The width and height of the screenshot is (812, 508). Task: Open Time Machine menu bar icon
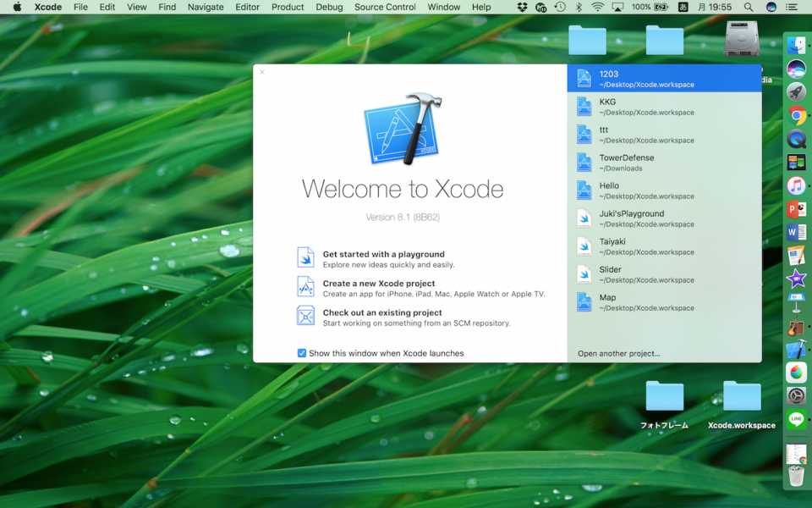click(x=560, y=7)
